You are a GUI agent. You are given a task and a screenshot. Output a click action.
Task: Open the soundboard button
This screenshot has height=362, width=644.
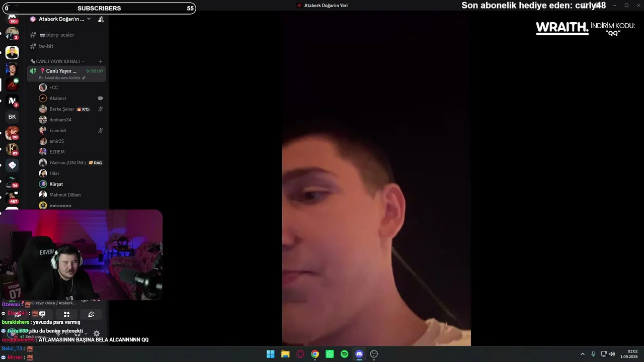pos(91,314)
